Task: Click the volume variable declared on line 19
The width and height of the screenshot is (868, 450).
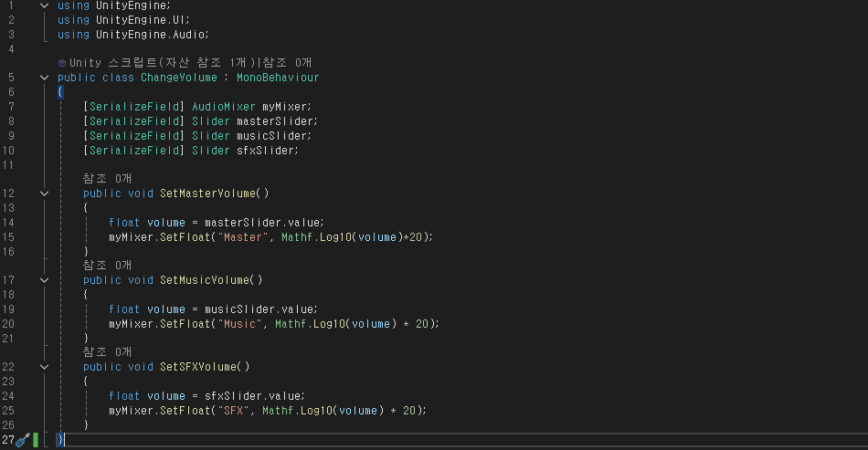Action: click(x=166, y=309)
